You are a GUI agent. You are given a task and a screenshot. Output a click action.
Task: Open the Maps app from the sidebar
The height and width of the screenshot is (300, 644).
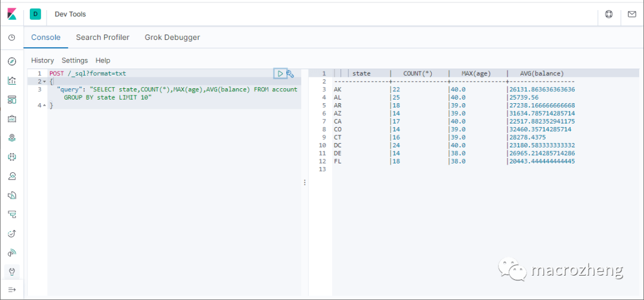click(x=11, y=138)
